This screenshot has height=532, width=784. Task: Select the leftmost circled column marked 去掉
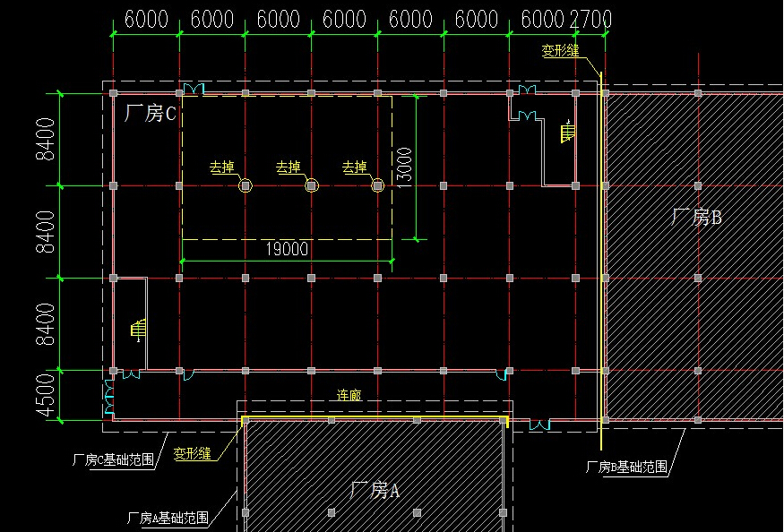pyautogui.click(x=246, y=185)
